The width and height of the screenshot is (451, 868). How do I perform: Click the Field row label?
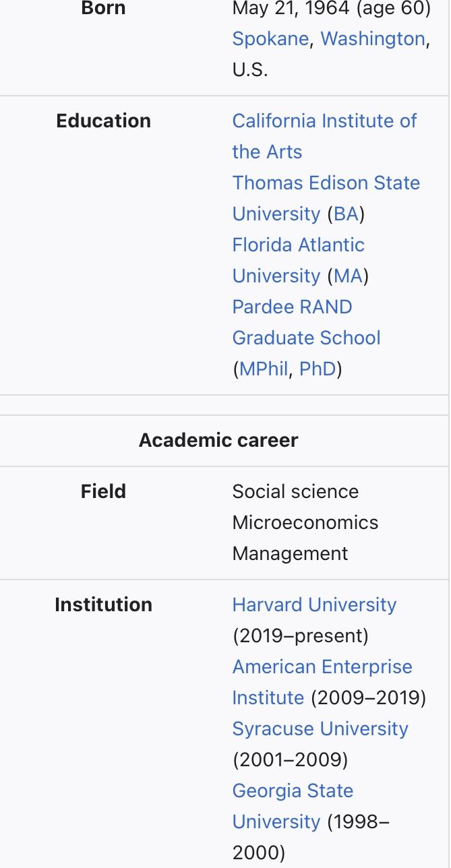[x=103, y=492]
